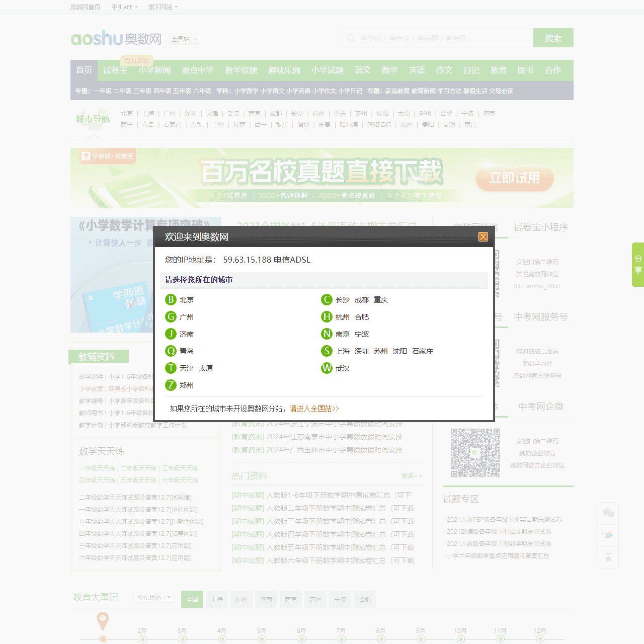Click the green S letter icon in the city dialog
This screenshot has width=644, height=644.
click(x=327, y=351)
